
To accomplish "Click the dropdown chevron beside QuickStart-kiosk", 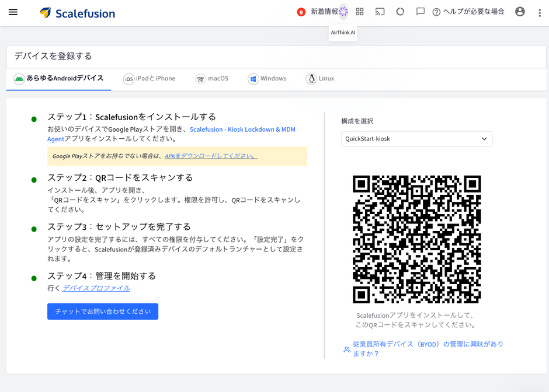I will (x=484, y=139).
